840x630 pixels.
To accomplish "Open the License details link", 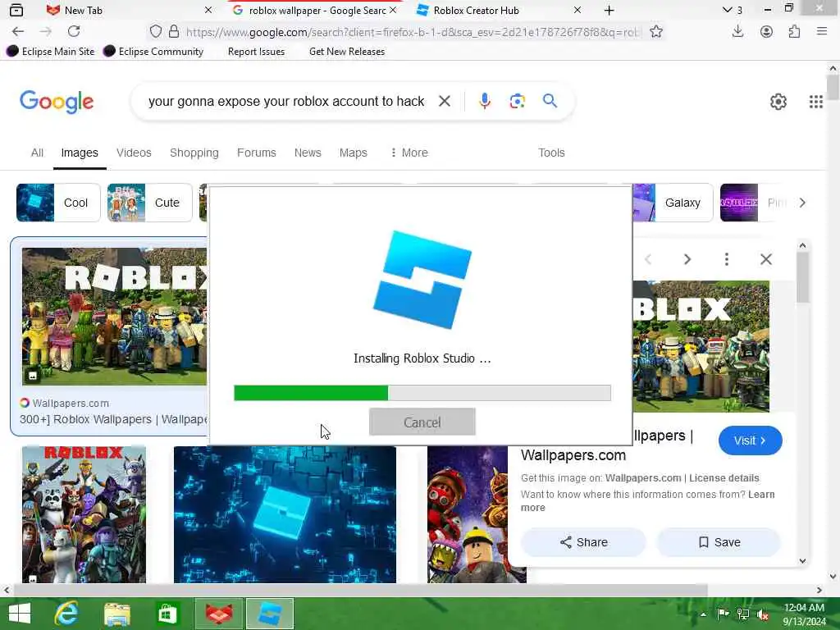I will tap(724, 478).
